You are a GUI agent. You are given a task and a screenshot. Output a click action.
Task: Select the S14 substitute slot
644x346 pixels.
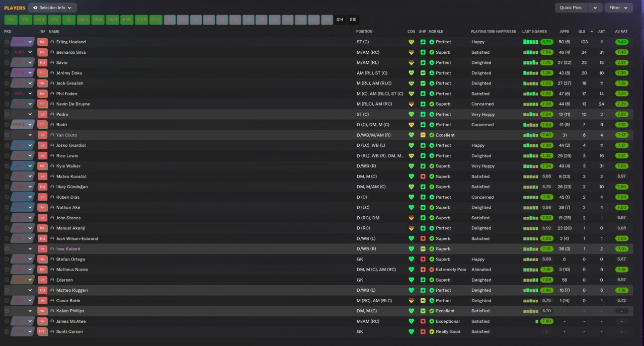340,20
